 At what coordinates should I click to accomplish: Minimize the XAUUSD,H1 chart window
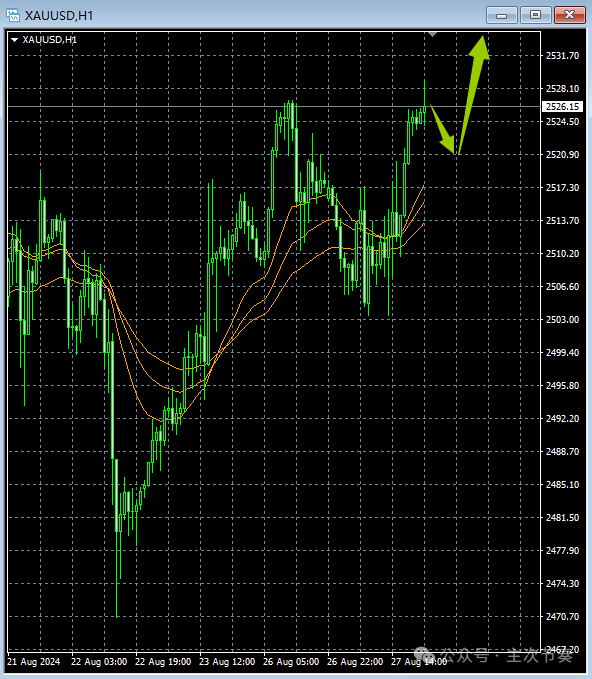(x=501, y=15)
